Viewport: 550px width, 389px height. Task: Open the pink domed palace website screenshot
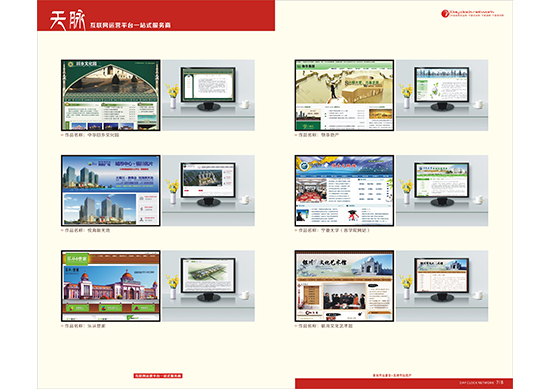click(x=110, y=286)
